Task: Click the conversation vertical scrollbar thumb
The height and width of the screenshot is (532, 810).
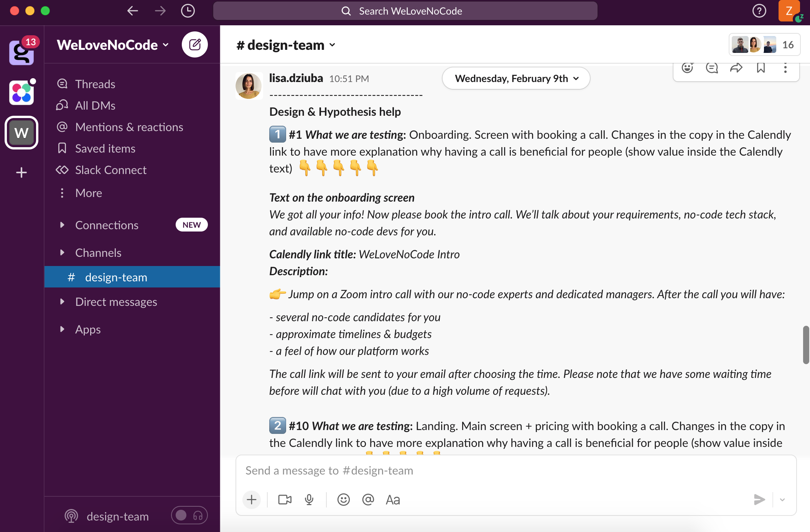Action: pyautogui.click(x=806, y=345)
